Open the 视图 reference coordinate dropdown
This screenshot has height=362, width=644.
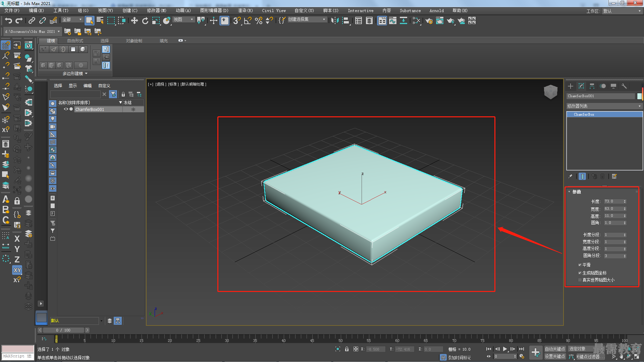183,20
